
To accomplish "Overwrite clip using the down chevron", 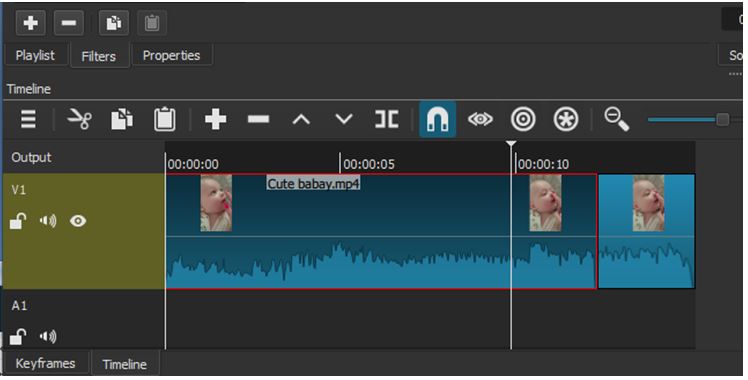I will 344,119.
